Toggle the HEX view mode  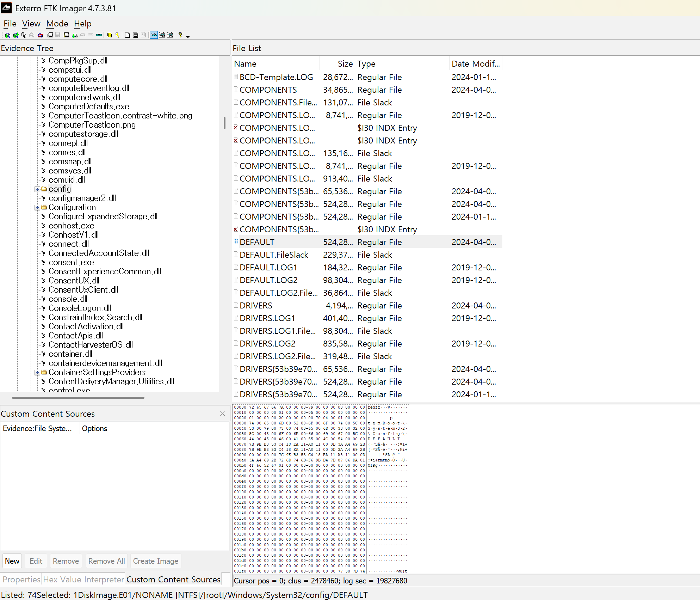(170, 35)
